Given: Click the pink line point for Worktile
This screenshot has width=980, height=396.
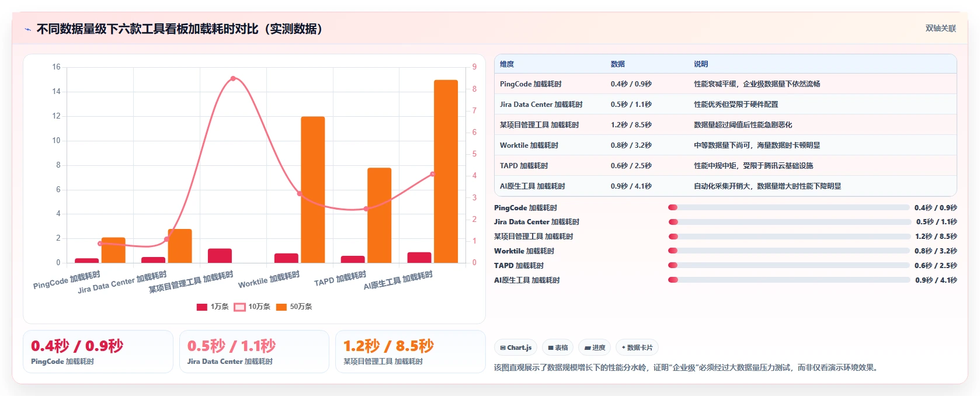Looking at the screenshot, I should click(x=300, y=193).
